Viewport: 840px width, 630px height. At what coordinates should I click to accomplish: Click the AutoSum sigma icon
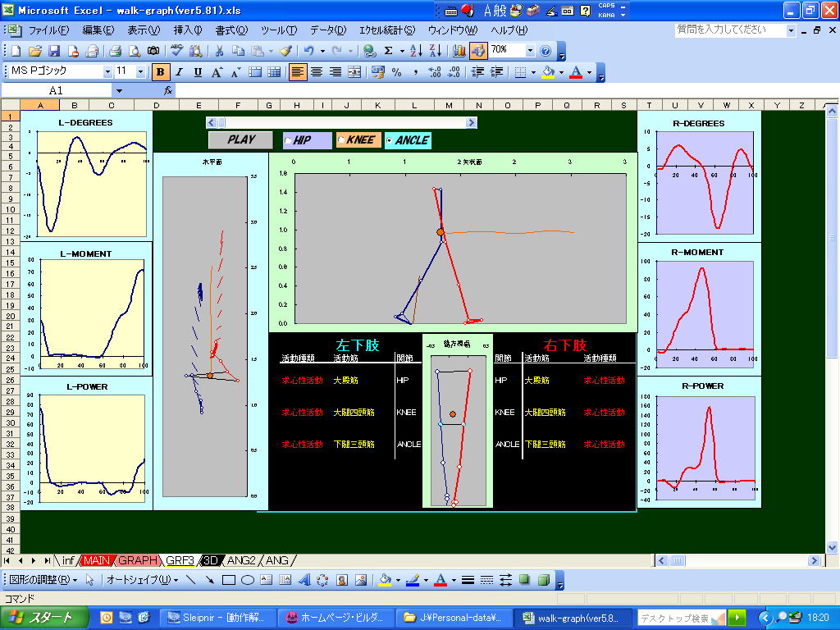pos(389,51)
